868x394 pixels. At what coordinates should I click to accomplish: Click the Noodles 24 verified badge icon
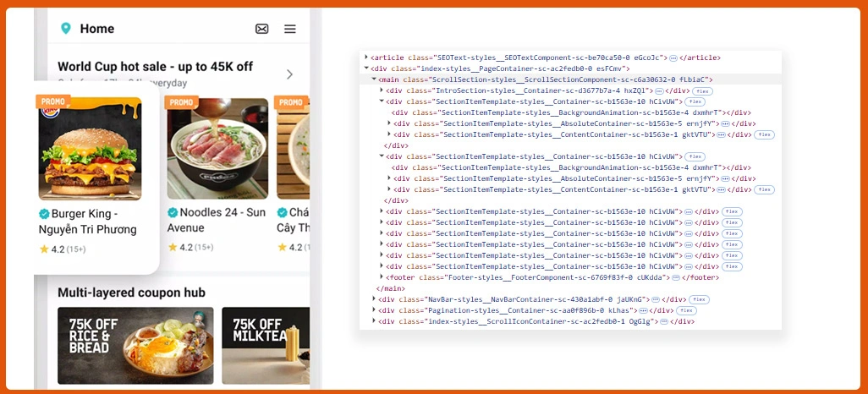[173, 212]
